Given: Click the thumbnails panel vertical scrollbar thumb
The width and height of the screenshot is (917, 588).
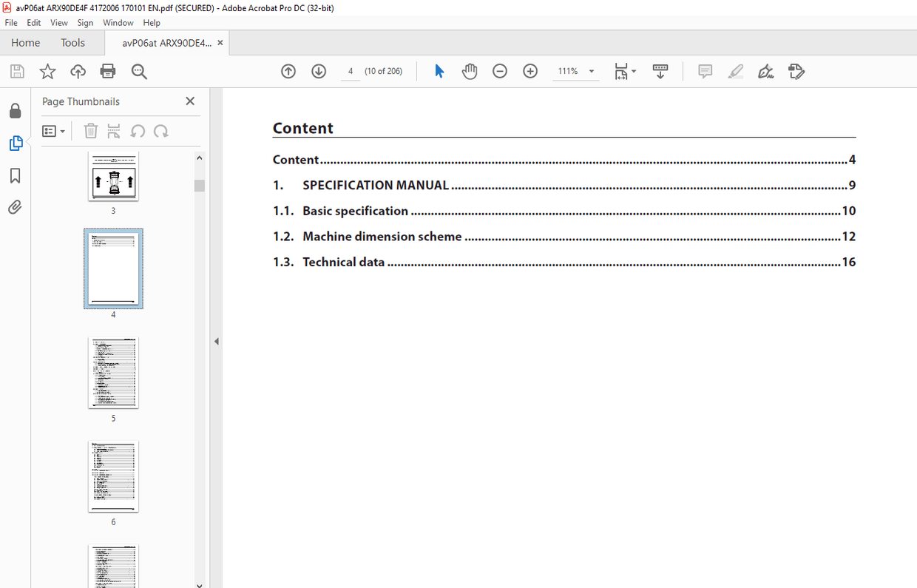Looking at the screenshot, I should [200, 185].
